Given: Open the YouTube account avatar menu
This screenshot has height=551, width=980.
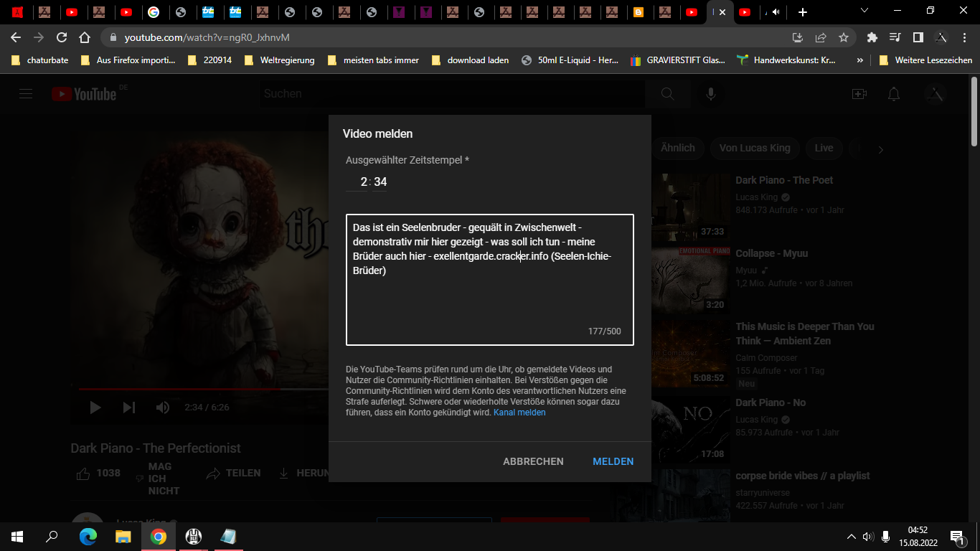Looking at the screenshot, I should pos(936,94).
